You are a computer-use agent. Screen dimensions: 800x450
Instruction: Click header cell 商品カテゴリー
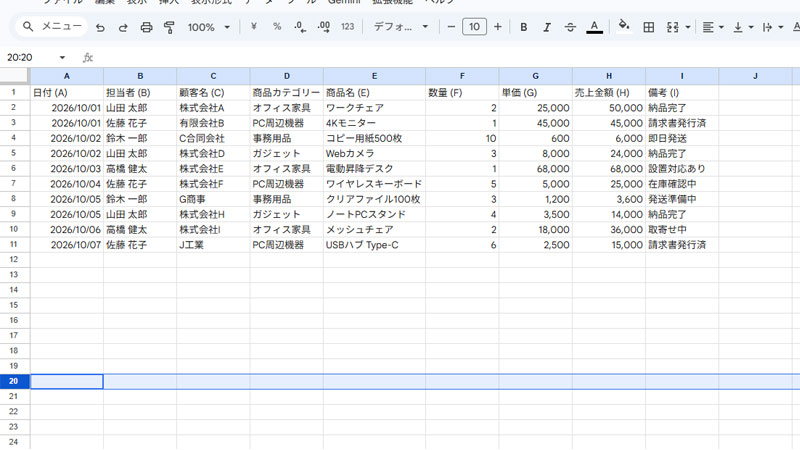pos(287,92)
